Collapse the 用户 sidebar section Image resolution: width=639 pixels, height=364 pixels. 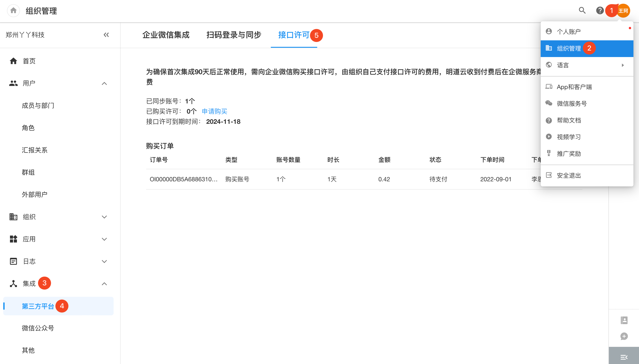(x=104, y=83)
